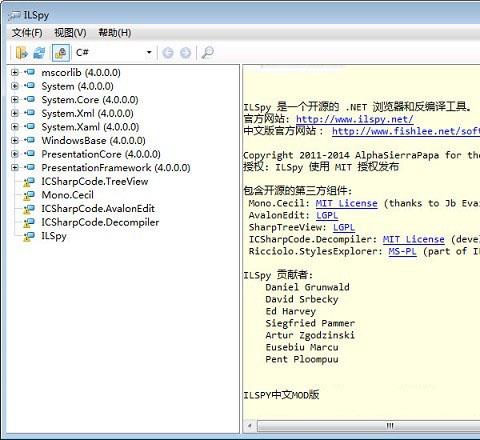
Task: Open Mono.Cecil MIT License link
Action: [x=346, y=203]
